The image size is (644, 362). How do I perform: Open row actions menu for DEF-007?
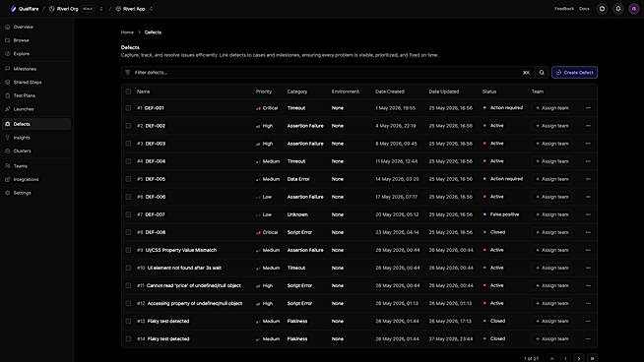588,214
